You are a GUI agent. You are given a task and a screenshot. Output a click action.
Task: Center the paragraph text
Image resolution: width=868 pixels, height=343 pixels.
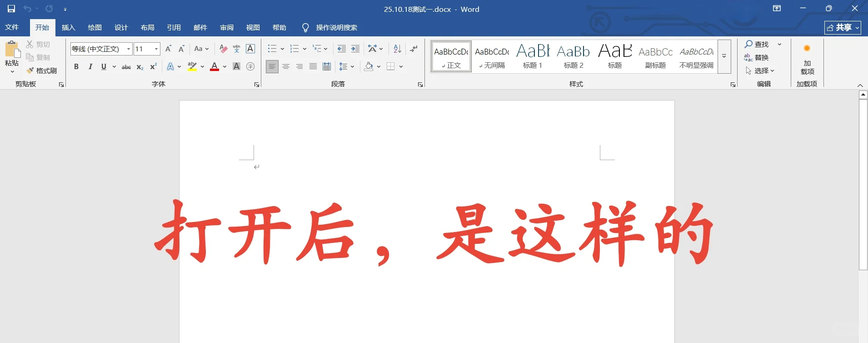286,66
